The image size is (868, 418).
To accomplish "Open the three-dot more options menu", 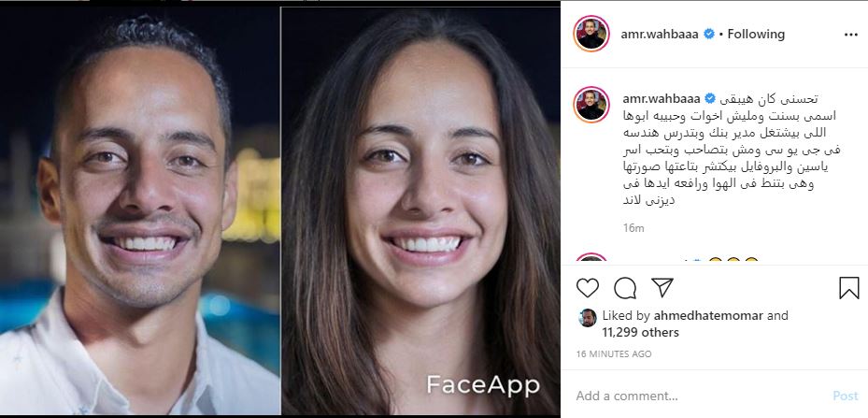I will [850, 35].
